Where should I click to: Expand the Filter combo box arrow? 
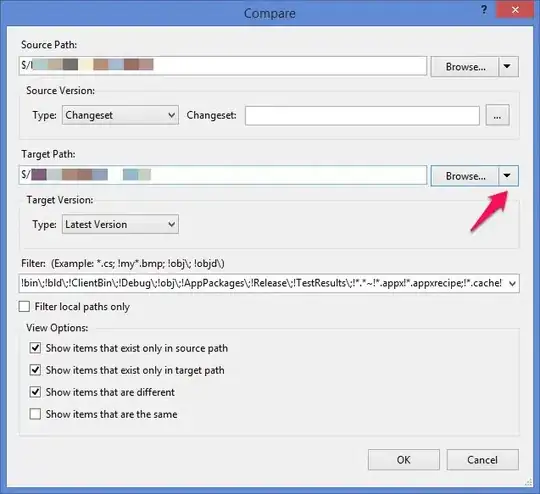point(512,284)
